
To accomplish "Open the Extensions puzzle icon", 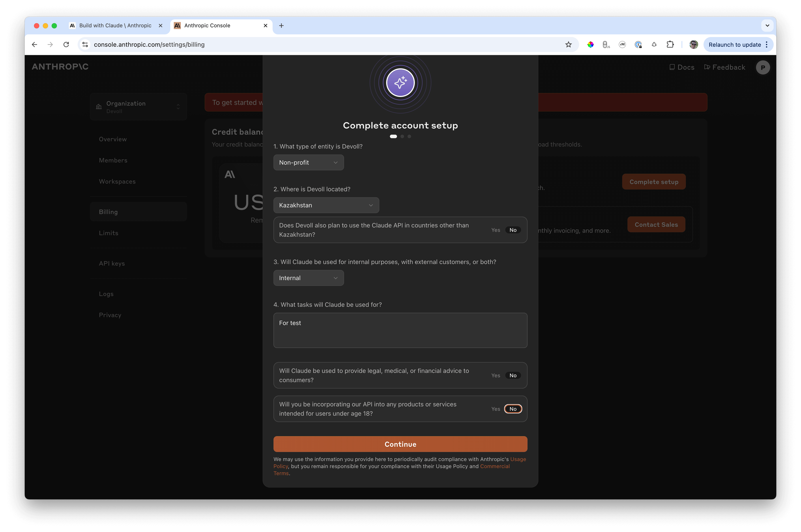I will [x=670, y=45].
